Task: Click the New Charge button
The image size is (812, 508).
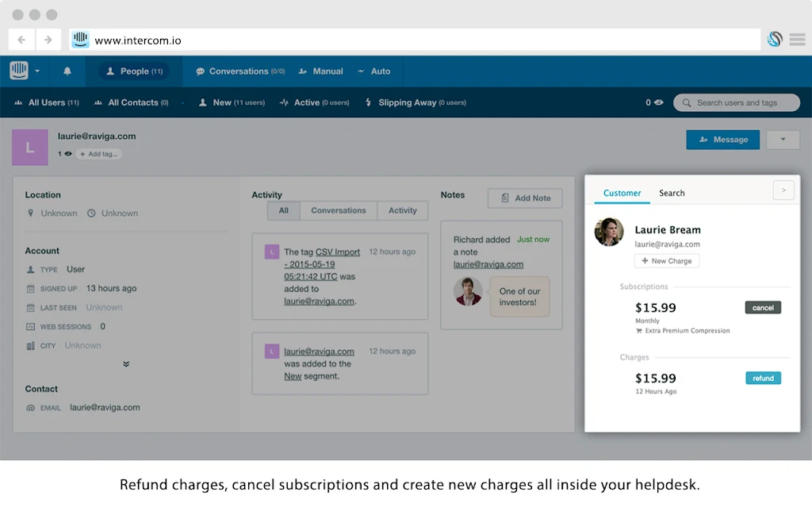Action: point(667,260)
